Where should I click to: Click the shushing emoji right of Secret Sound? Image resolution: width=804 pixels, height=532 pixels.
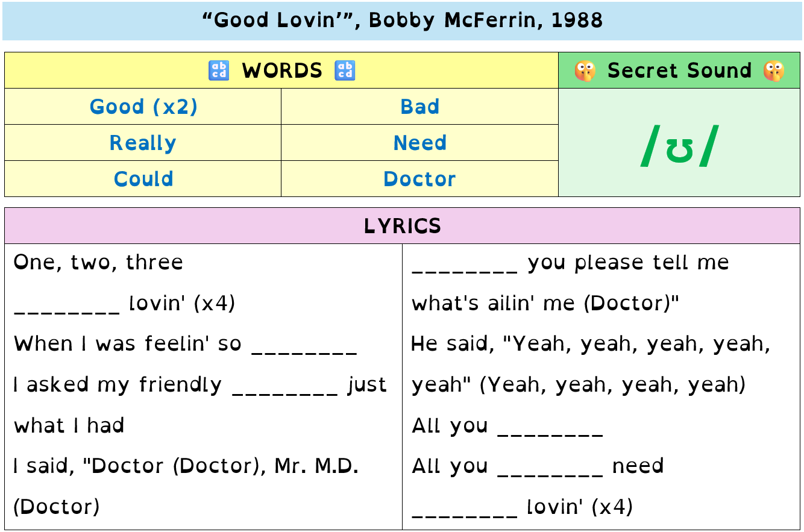pyautogui.click(x=774, y=70)
